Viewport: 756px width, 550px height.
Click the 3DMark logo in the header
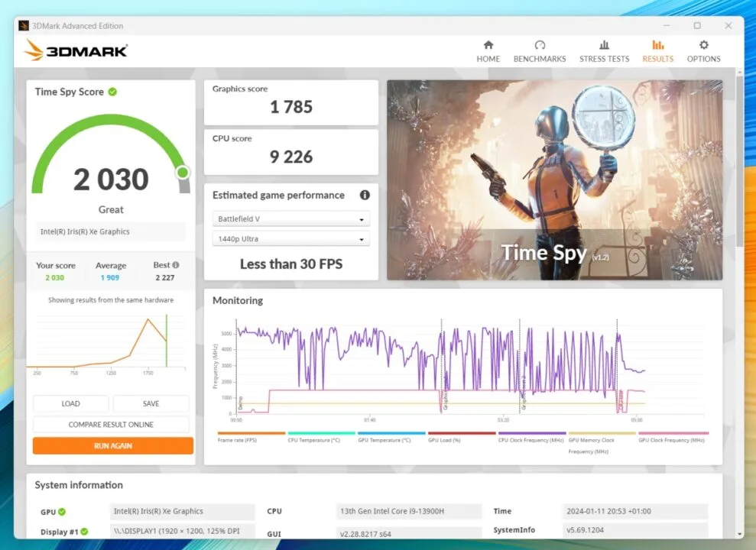[x=76, y=50]
